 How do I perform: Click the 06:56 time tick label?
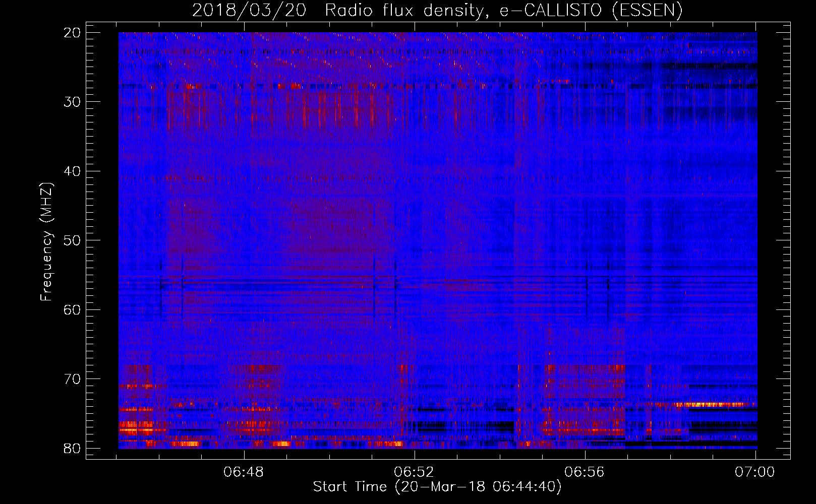coord(585,472)
